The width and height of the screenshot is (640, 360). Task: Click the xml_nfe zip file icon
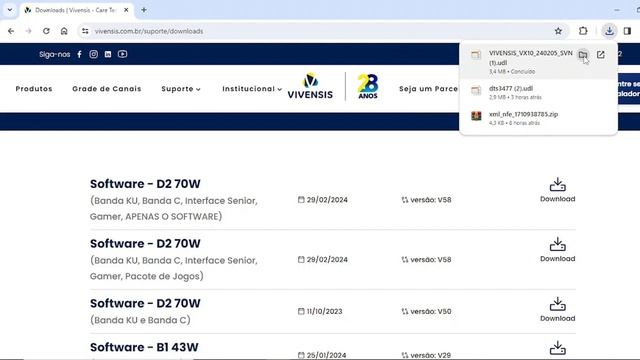click(476, 116)
